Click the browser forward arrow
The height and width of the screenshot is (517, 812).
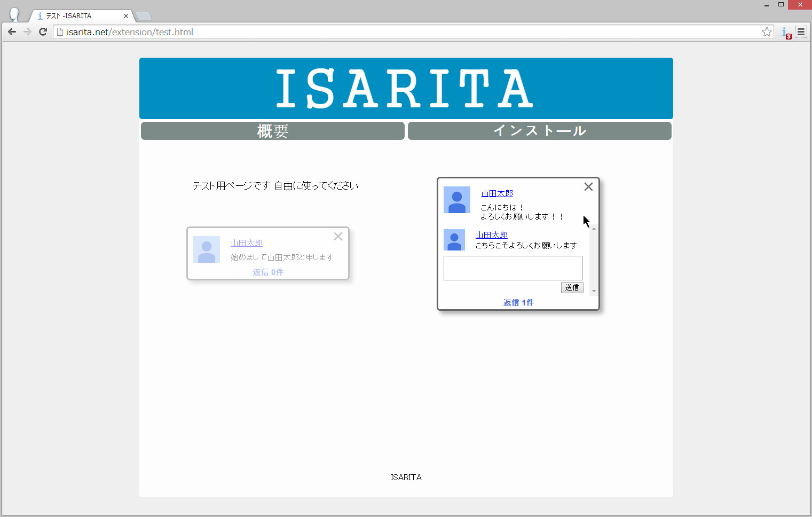(27, 32)
